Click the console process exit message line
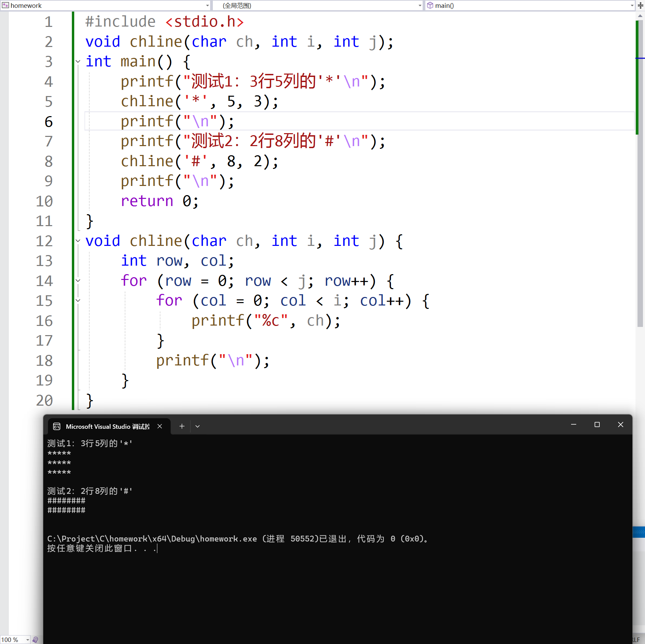 coord(238,539)
